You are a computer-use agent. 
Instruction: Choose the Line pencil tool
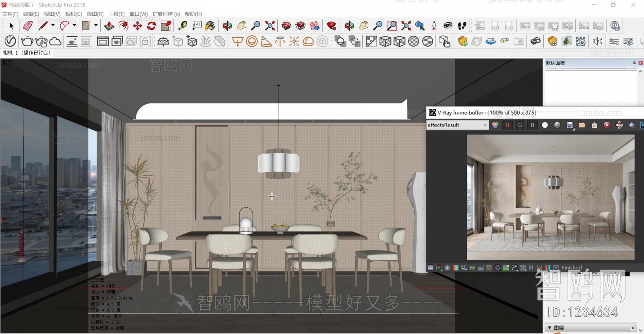[x=43, y=26]
